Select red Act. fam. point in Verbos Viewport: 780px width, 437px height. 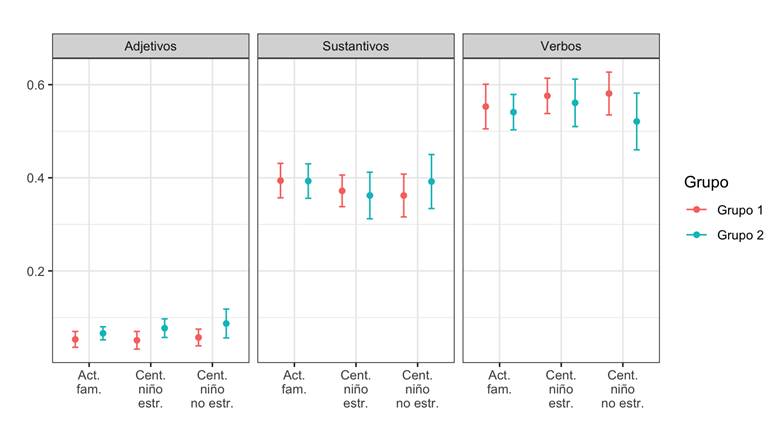(x=486, y=106)
